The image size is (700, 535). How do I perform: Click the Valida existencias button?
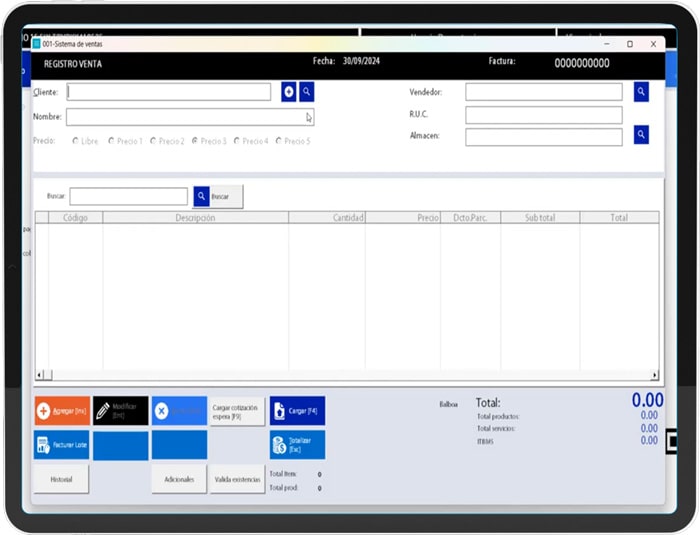click(237, 479)
